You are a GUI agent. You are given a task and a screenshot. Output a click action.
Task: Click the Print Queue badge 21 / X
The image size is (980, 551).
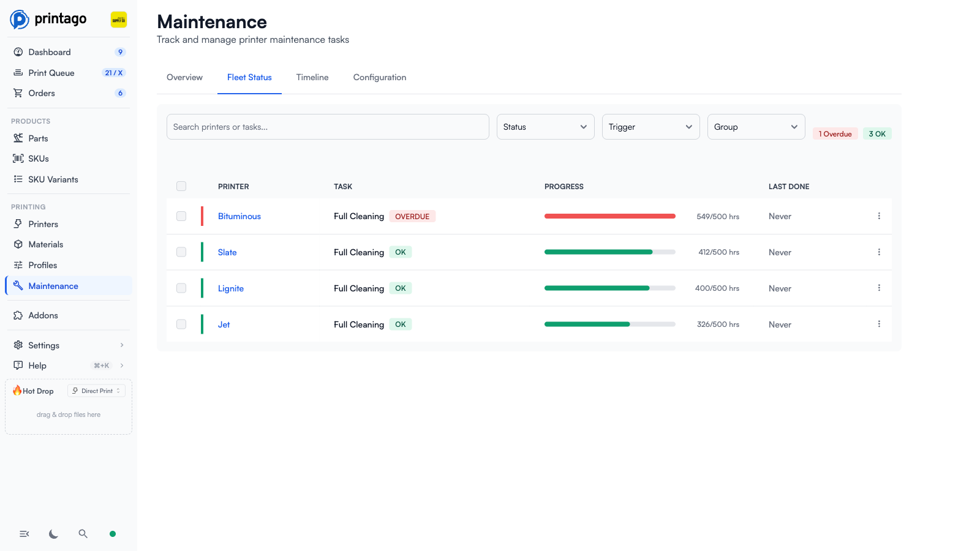click(114, 72)
